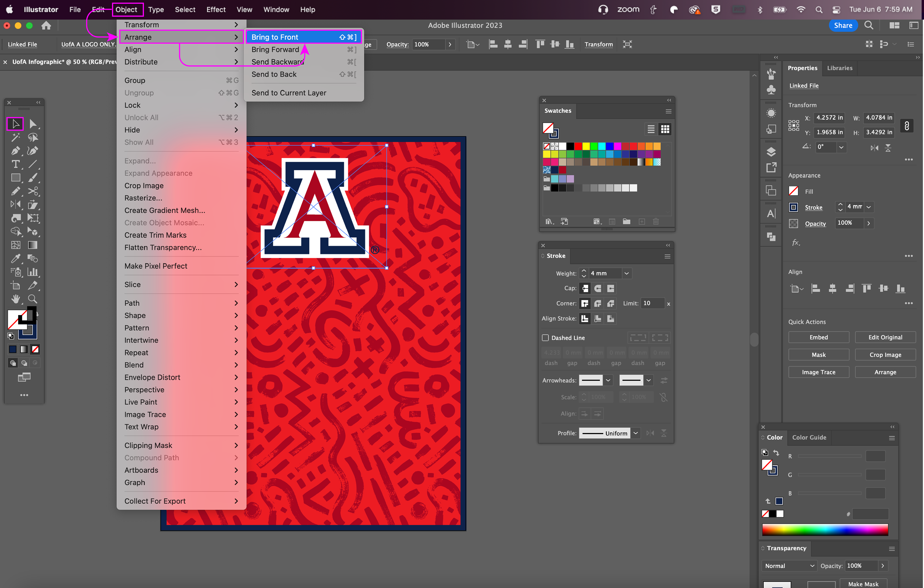Pick the Eyedropper tool
The image size is (924, 588).
click(15, 259)
